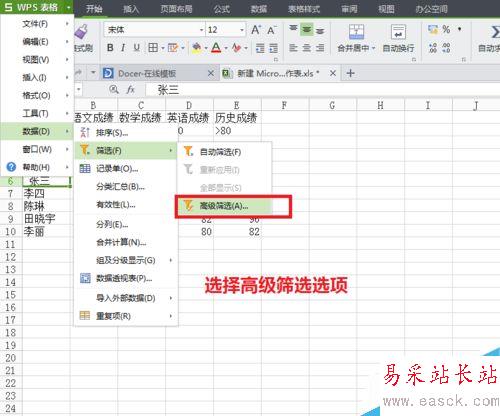Viewport: 500px width, 416px height.
Task: Align text right
Action: [320, 48]
